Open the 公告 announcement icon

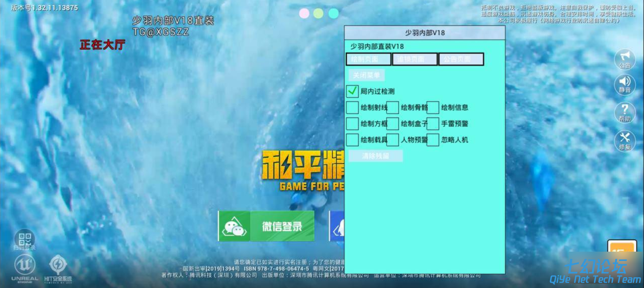[625, 59]
